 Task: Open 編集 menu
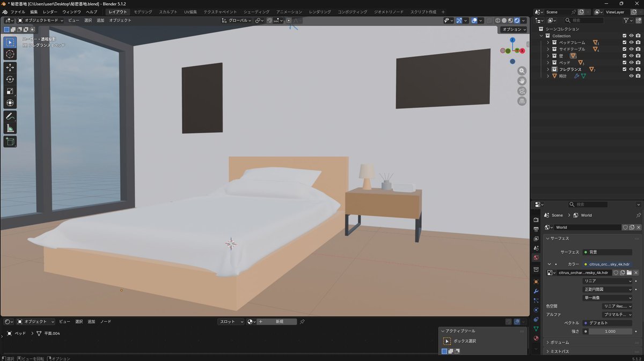click(34, 12)
